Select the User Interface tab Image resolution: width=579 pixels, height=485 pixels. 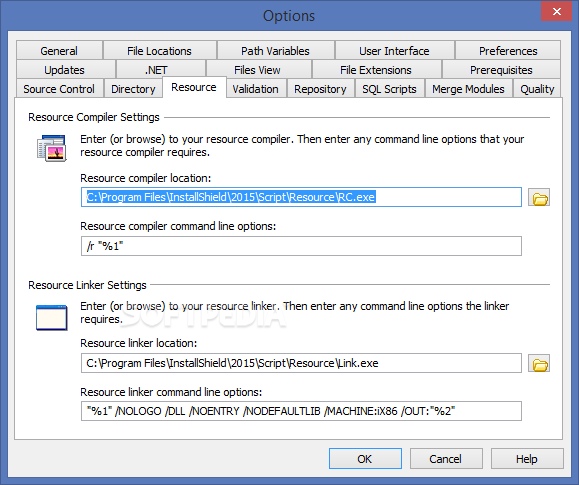394,51
